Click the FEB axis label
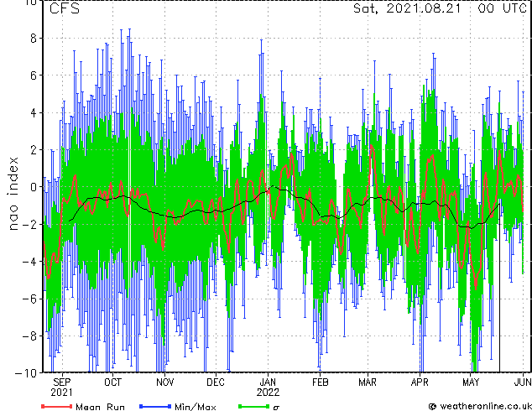The width and height of the screenshot is (532, 411). point(321,382)
